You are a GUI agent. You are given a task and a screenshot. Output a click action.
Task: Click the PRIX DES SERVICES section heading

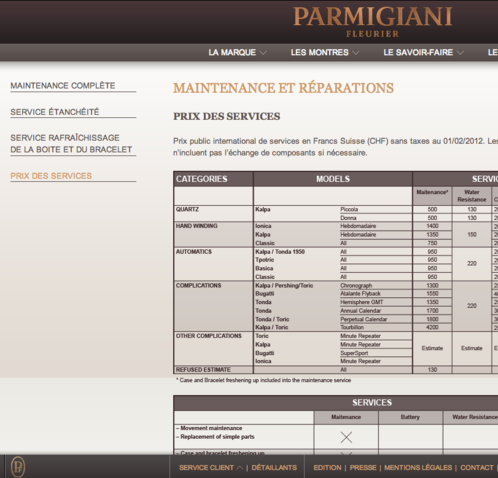pyautogui.click(x=227, y=116)
